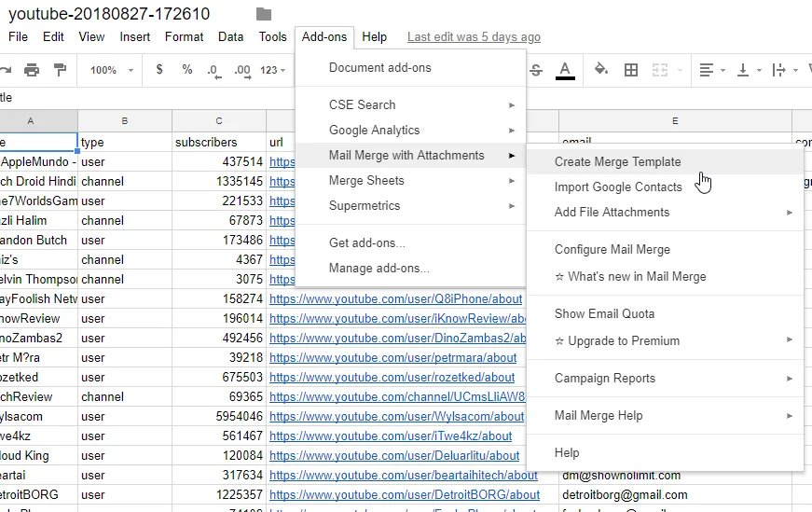
Task: Open the View menu
Action: click(91, 36)
